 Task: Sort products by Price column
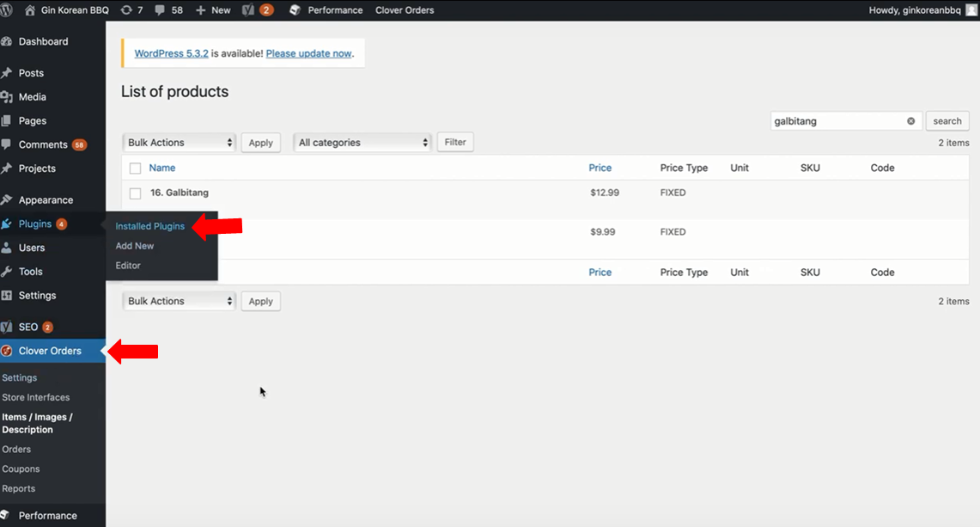click(x=600, y=167)
